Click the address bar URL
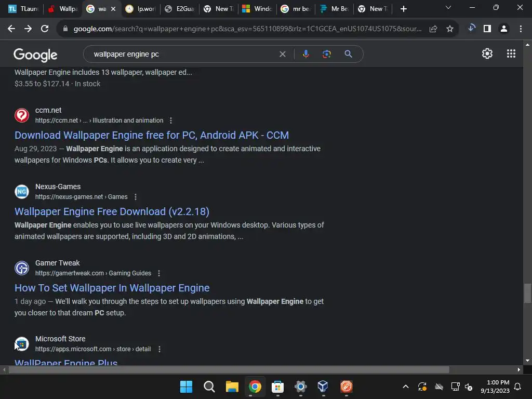The image size is (532, 399). coord(247,29)
